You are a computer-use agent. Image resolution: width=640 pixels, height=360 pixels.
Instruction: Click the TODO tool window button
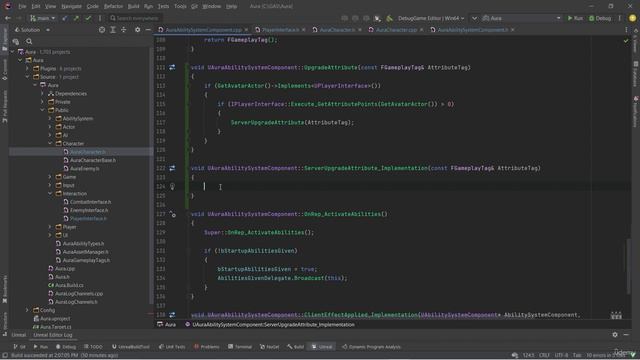coord(93,347)
